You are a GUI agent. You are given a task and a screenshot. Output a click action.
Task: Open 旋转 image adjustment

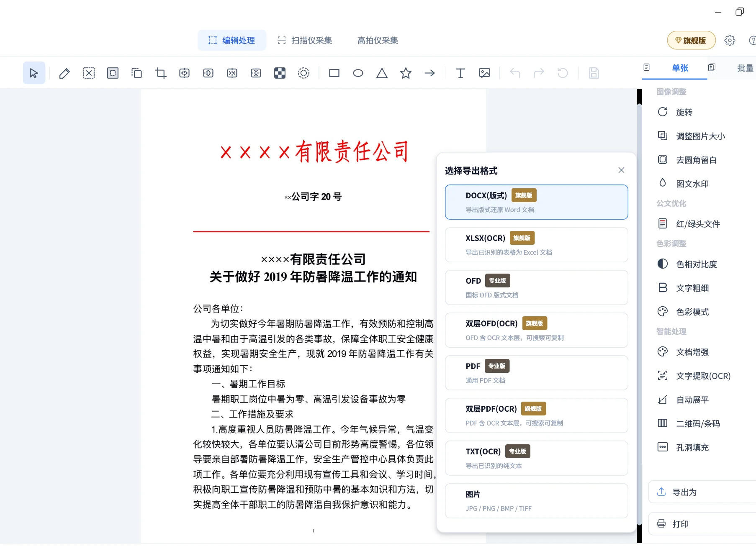[x=675, y=112]
